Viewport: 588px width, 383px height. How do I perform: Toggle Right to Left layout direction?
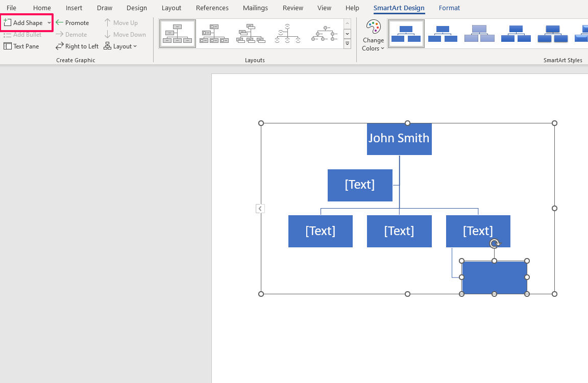coord(77,46)
